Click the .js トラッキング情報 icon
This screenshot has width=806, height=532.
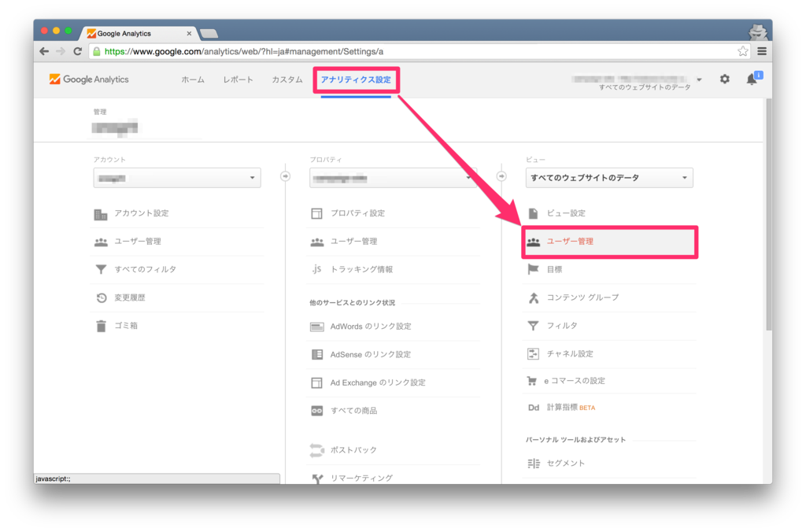(316, 269)
